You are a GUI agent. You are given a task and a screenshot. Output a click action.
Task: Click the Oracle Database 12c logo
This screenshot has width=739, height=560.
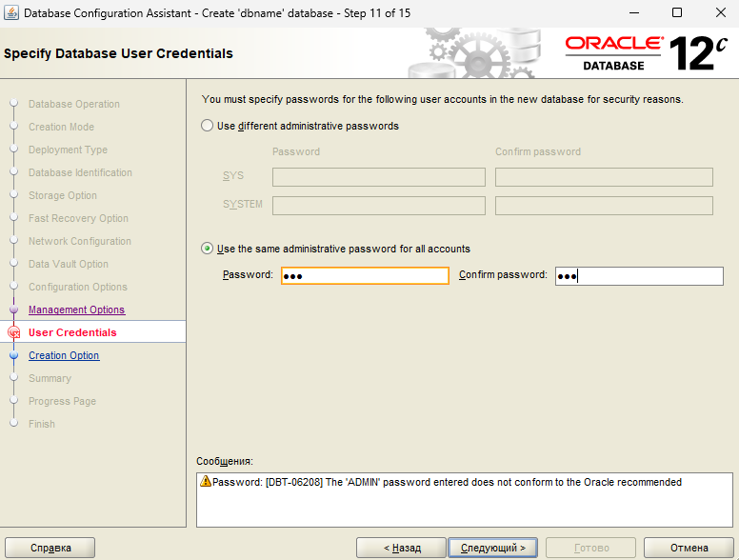point(647,53)
